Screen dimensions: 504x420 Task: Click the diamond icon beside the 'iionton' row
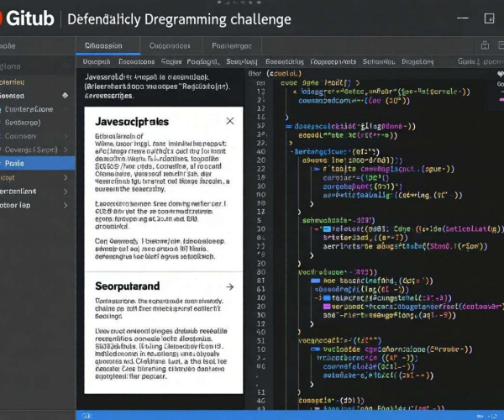tap(66, 96)
